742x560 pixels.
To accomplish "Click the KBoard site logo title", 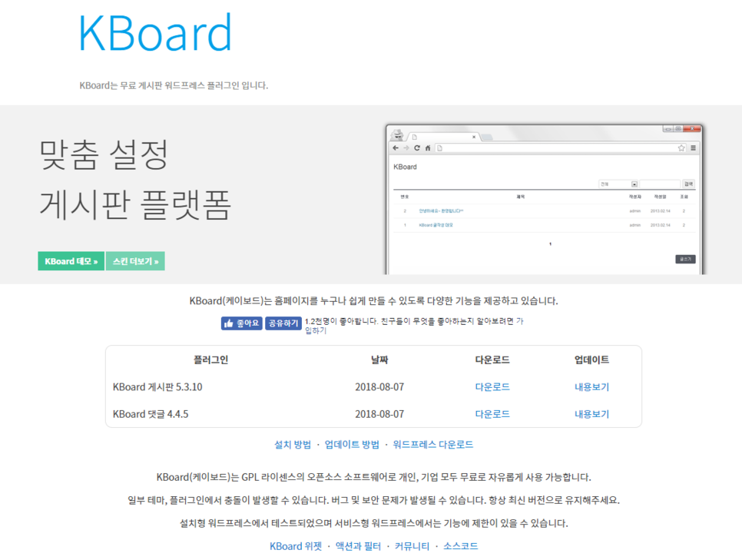I will click(x=155, y=33).
